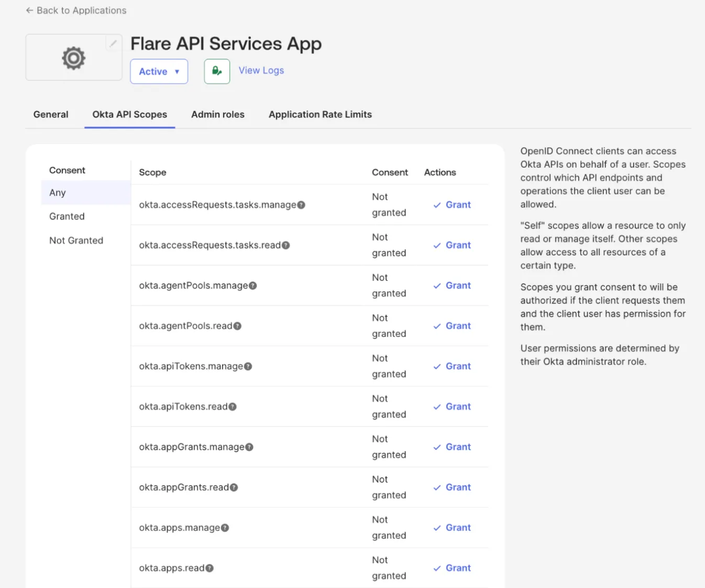Click help icon next to okta.apps.read
The image size is (705, 588).
click(210, 568)
